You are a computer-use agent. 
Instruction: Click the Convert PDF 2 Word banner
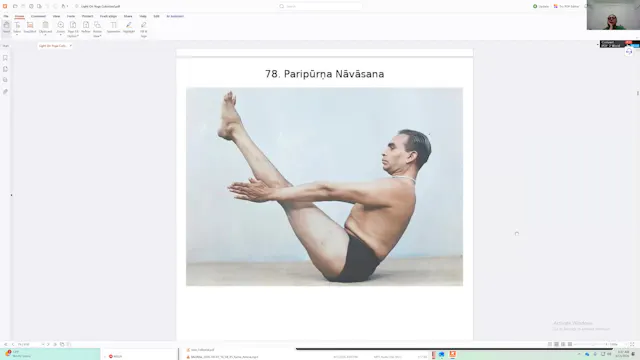[x=620, y=44]
